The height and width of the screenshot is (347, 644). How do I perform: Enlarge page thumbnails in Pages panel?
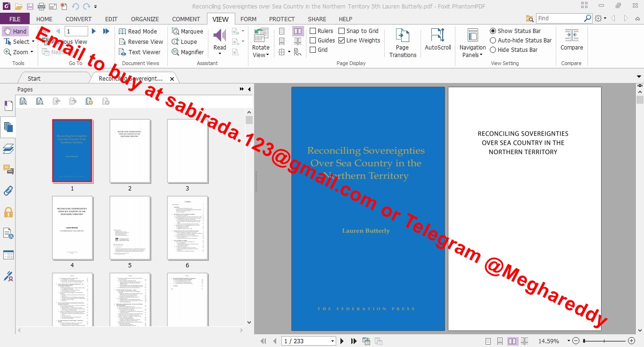[23, 101]
